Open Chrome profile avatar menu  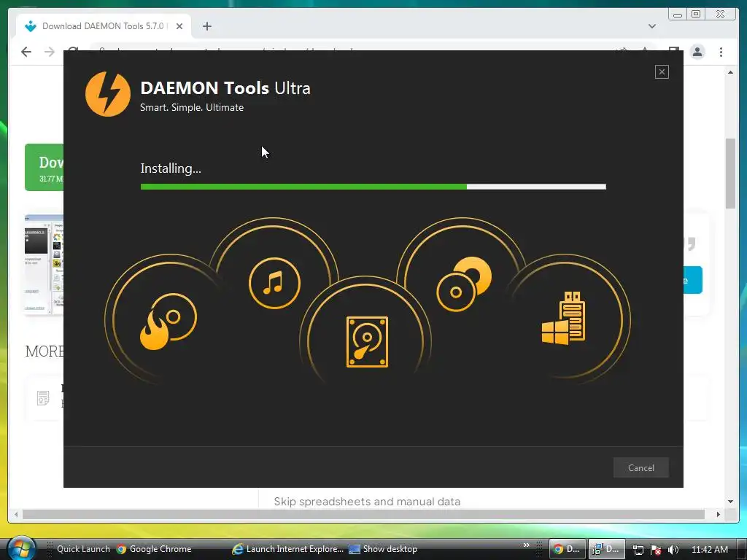click(697, 52)
